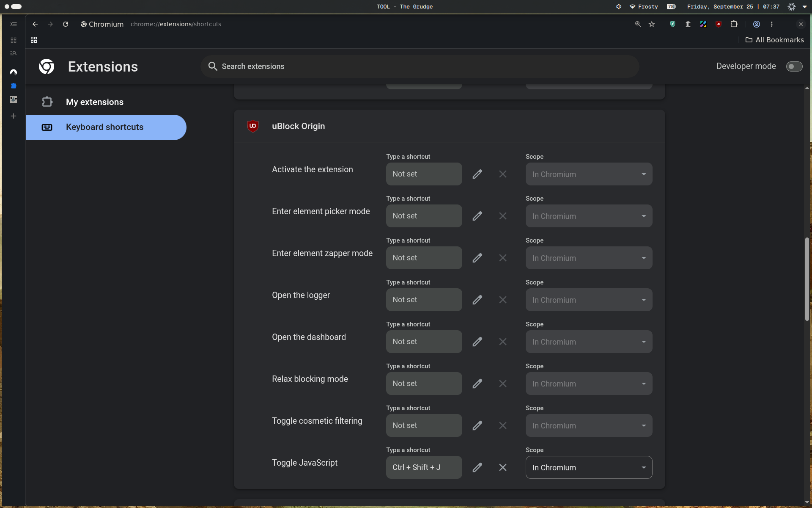Click the page vertical scrollbar thumb

click(807, 279)
